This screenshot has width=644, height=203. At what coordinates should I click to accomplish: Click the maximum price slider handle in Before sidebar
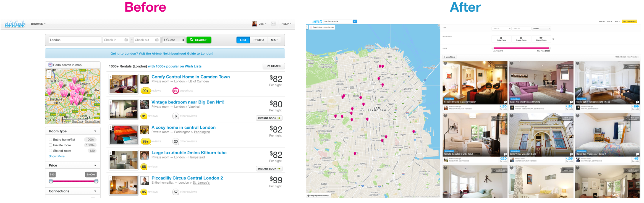coord(96,181)
